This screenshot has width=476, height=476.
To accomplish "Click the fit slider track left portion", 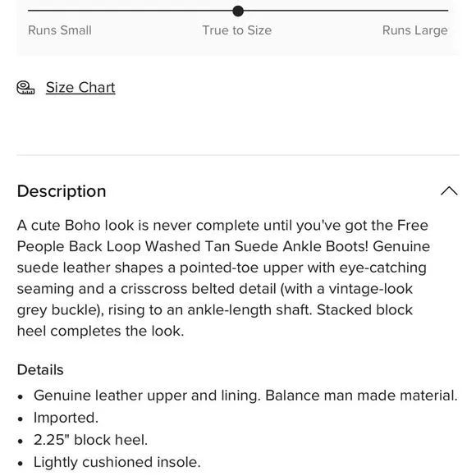I will coord(130,11).
